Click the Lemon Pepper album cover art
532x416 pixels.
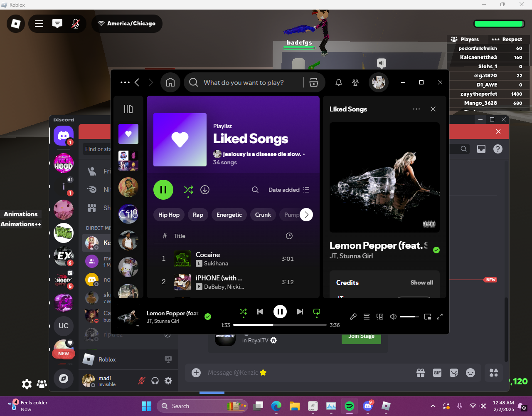point(384,177)
